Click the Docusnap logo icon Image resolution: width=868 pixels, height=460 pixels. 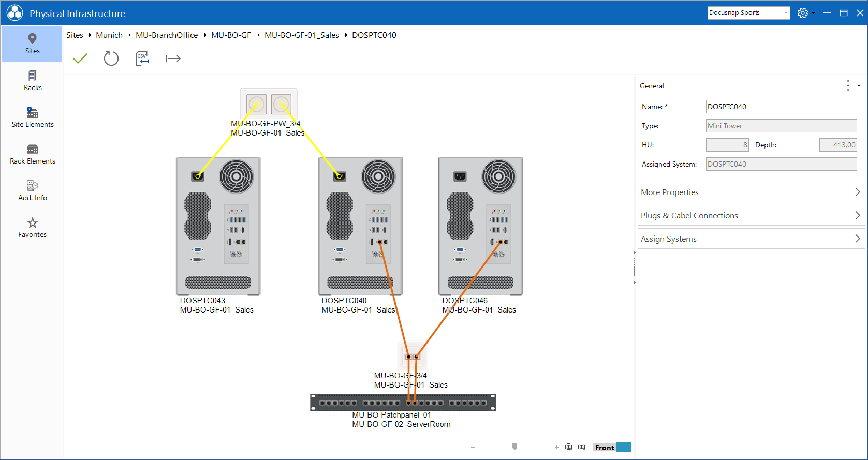(x=14, y=13)
